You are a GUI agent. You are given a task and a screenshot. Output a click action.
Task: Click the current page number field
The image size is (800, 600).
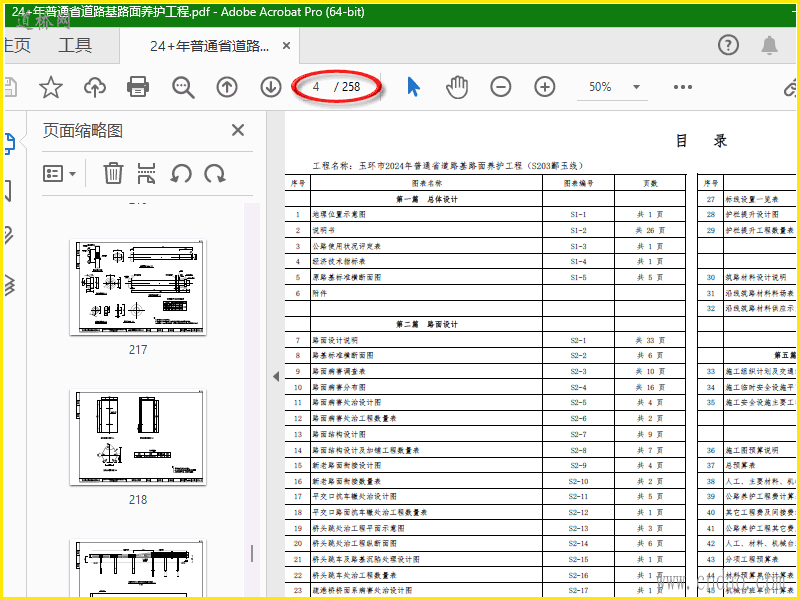click(x=316, y=87)
